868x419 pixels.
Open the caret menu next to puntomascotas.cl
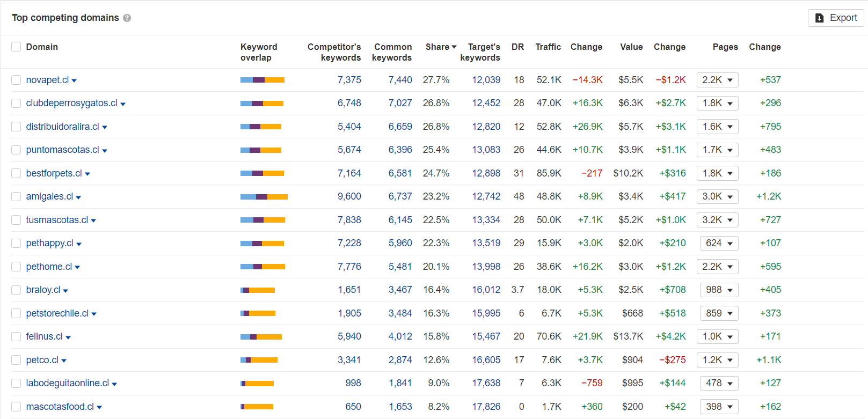(x=105, y=151)
